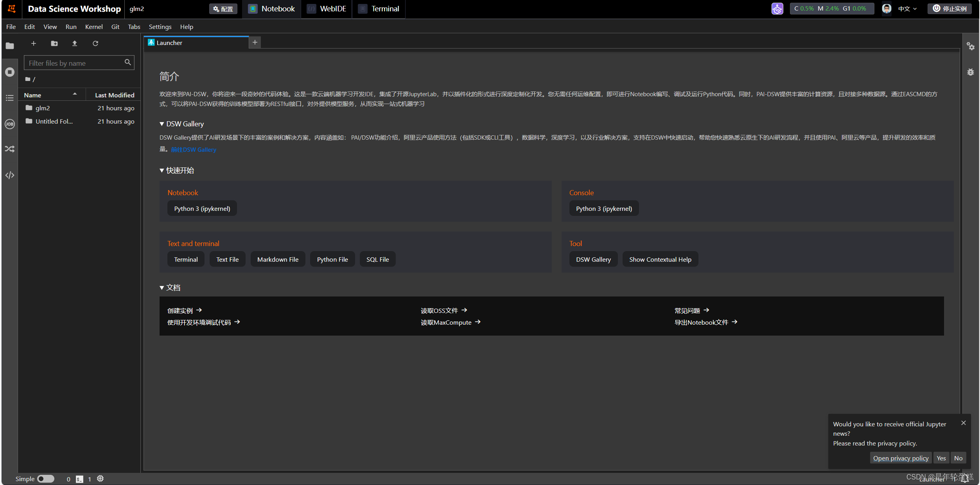Open a new Terminal from launcher
Viewport: 980px width, 485px height.
186,259
